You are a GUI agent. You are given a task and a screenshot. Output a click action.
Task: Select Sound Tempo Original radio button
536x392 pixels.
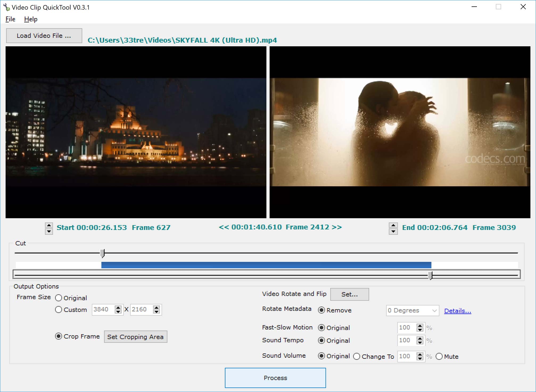click(321, 340)
